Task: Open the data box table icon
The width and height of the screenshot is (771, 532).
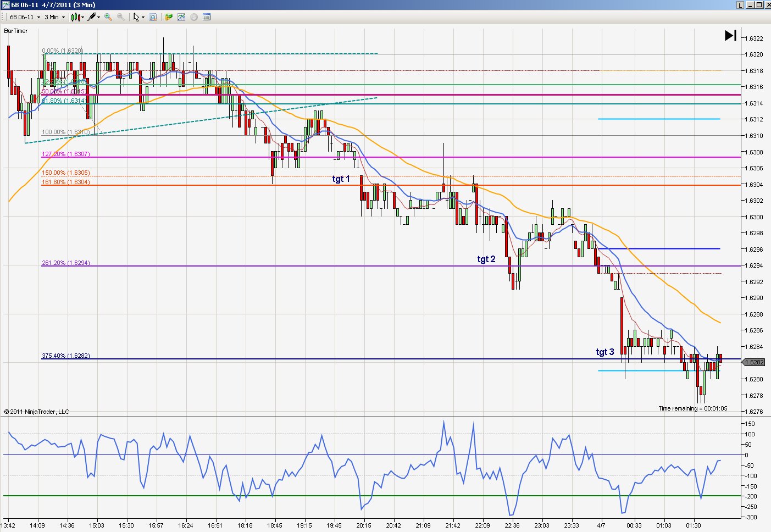Action: (207, 17)
